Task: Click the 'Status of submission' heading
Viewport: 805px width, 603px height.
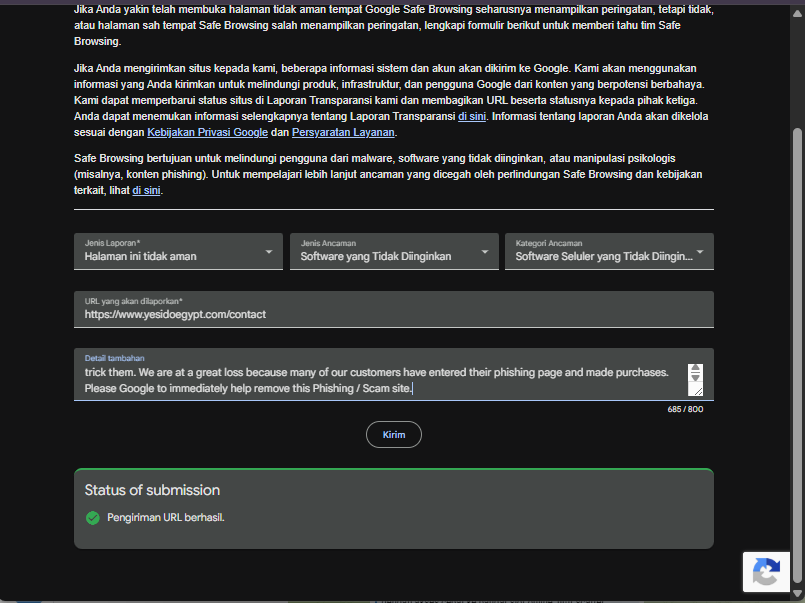Action: pos(152,490)
